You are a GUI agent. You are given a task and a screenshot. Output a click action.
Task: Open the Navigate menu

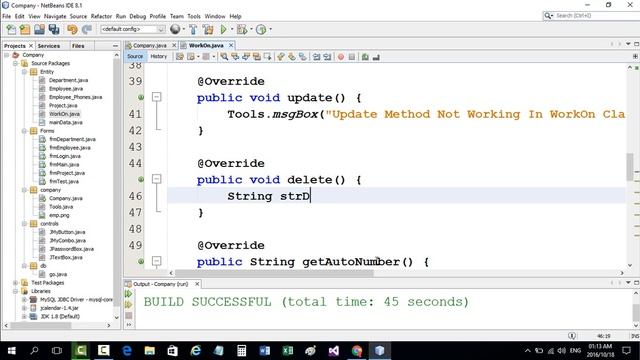(x=55, y=16)
